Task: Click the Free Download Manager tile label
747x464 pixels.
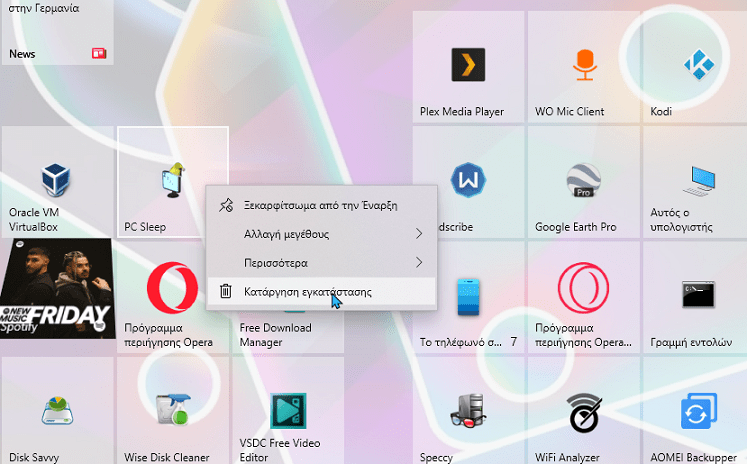Action: coord(275,335)
